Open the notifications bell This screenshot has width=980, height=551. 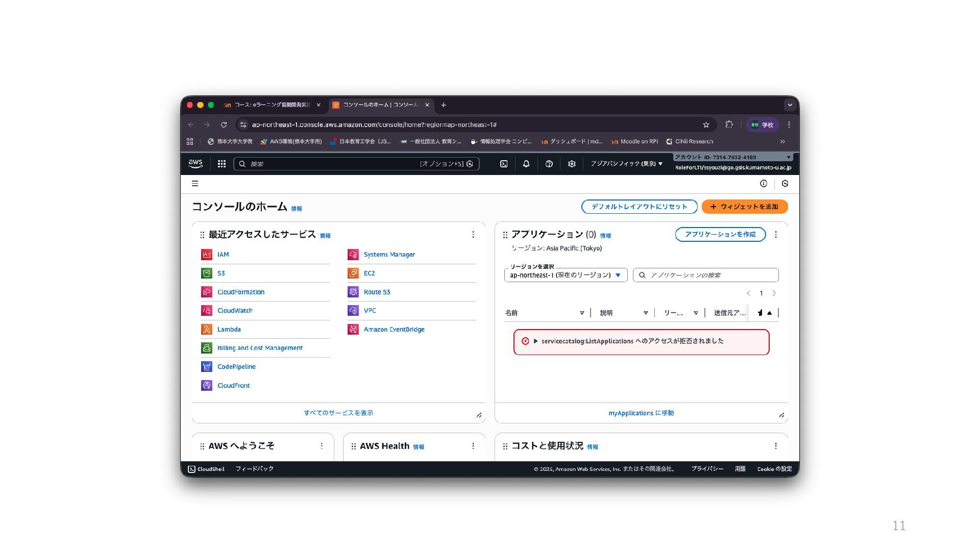(x=526, y=164)
